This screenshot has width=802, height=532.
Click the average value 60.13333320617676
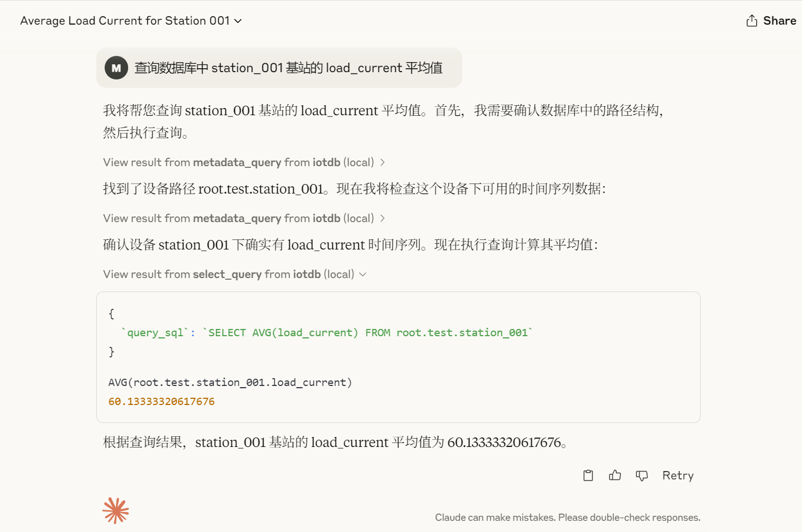click(x=161, y=401)
